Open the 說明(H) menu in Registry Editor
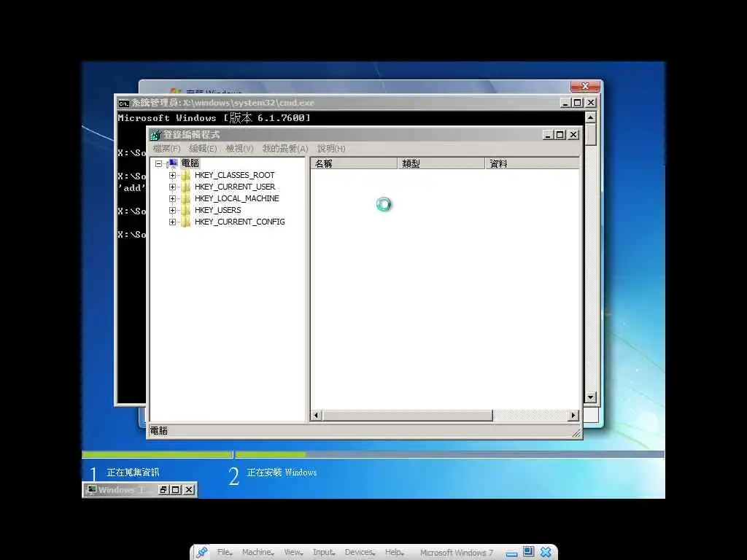This screenshot has height=560, width=747. (x=331, y=149)
